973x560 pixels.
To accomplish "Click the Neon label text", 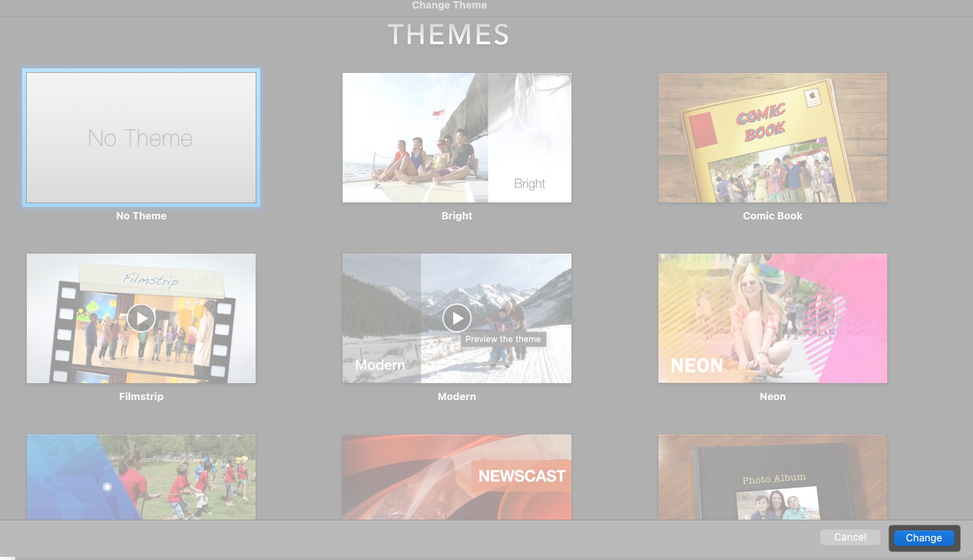I will point(772,396).
